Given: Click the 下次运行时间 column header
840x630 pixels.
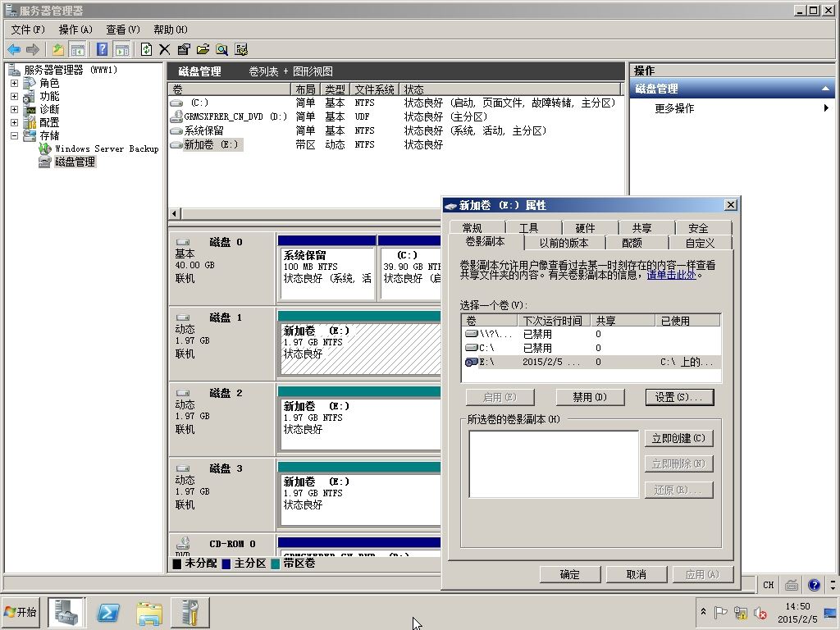Looking at the screenshot, I should (x=553, y=321).
